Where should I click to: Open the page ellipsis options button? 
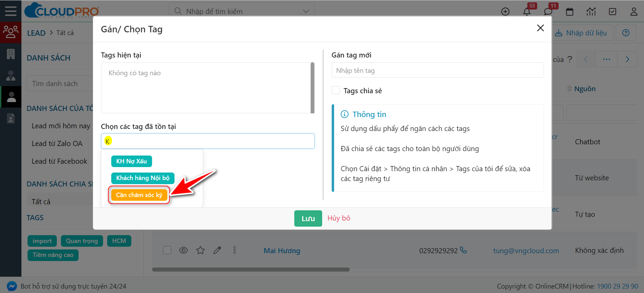(607, 59)
